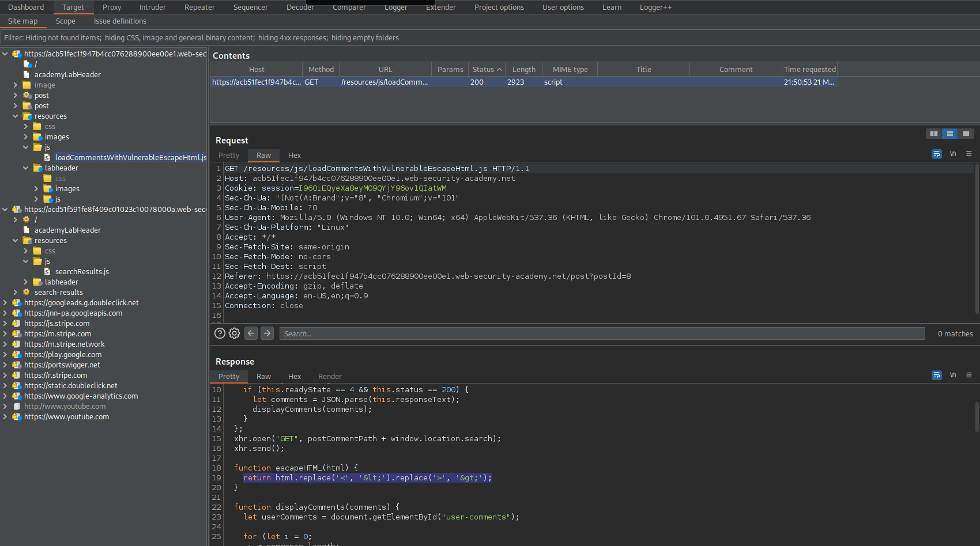
Task: Switch Request view to Hex tab
Action: pyautogui.click(x=295, y=155)
